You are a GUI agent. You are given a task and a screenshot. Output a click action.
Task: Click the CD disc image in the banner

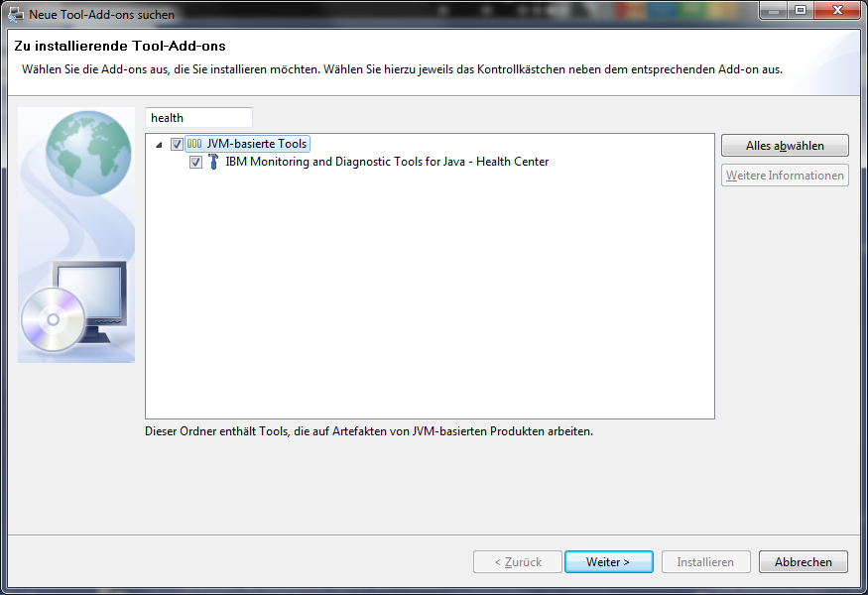[x=52, y=320]
